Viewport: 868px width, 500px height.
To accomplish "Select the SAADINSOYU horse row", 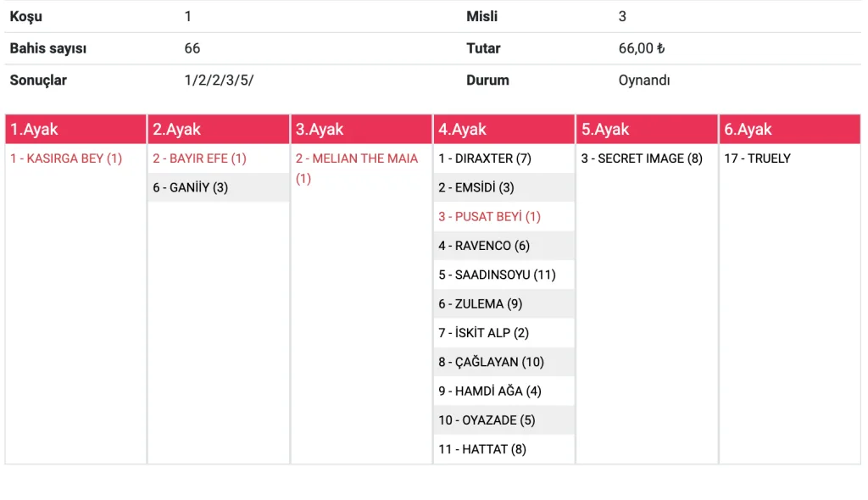I will coord(497,275).
